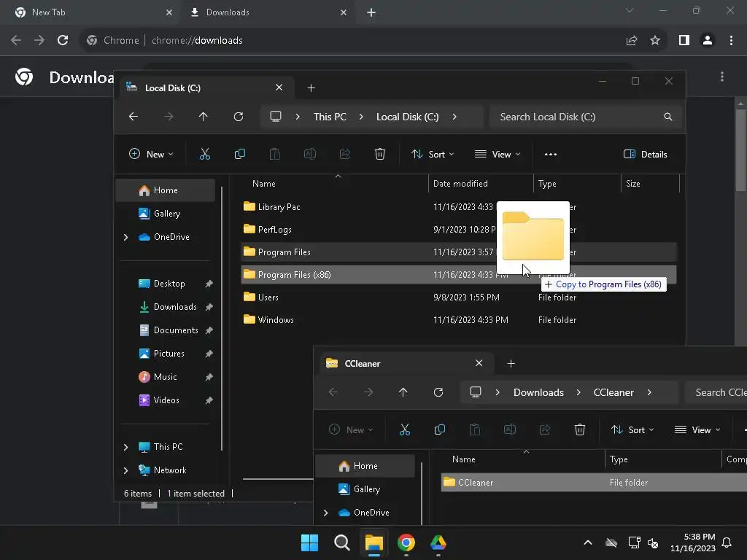Viewport: 747px width, 560px height.
Task: Switch to Local Disk (C:) tab
Action: [x=205, y=88]
